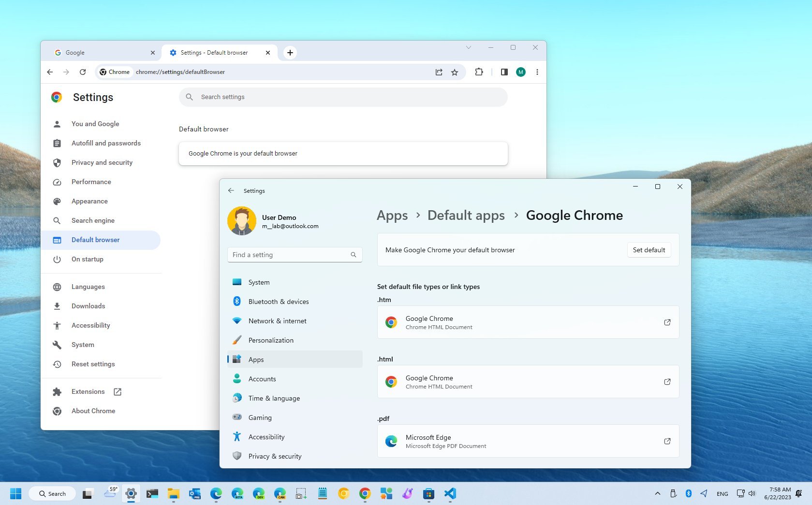Focus the Find a setting box
The width and height of the screenshot is (812, 505).
pyautogui.click(x=295, y=255)
